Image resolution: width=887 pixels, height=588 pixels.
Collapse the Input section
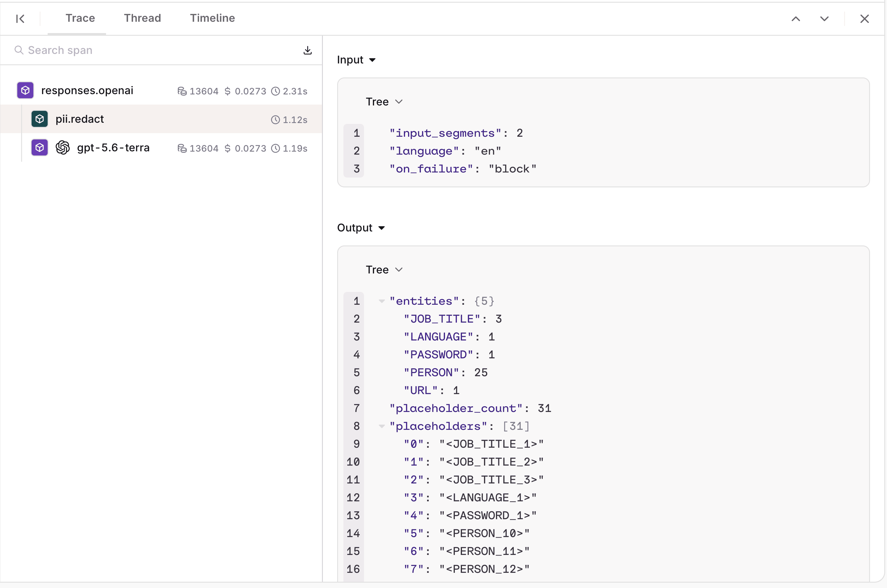(357, 60)
